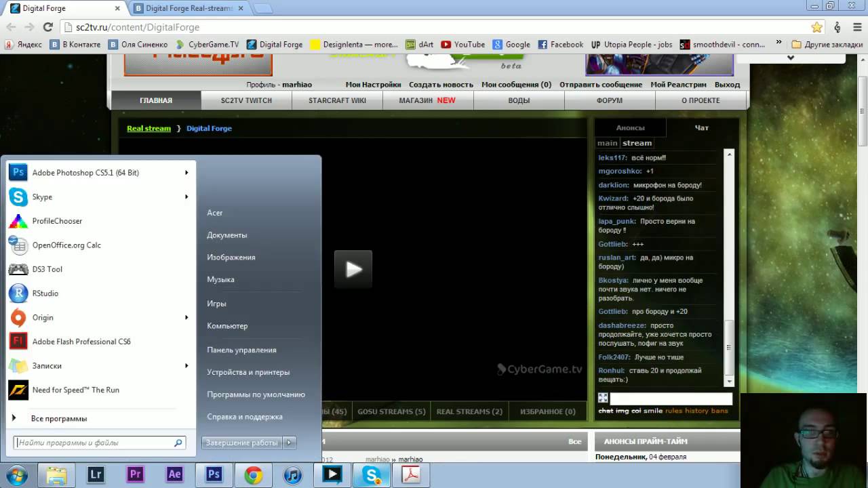868x488 pixels.
Task: Launch OpenOffice.org Calc from Start menu
Action: point(100,245)
